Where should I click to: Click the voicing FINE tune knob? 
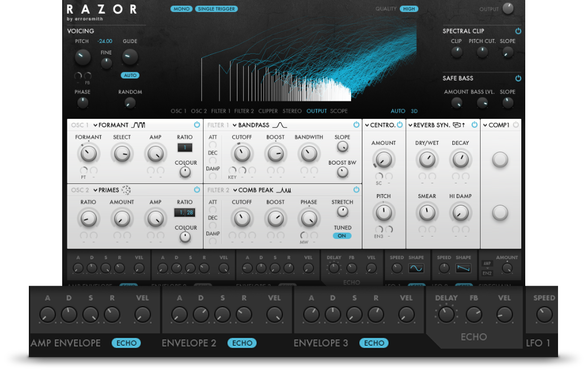click(x=106, y=63)
